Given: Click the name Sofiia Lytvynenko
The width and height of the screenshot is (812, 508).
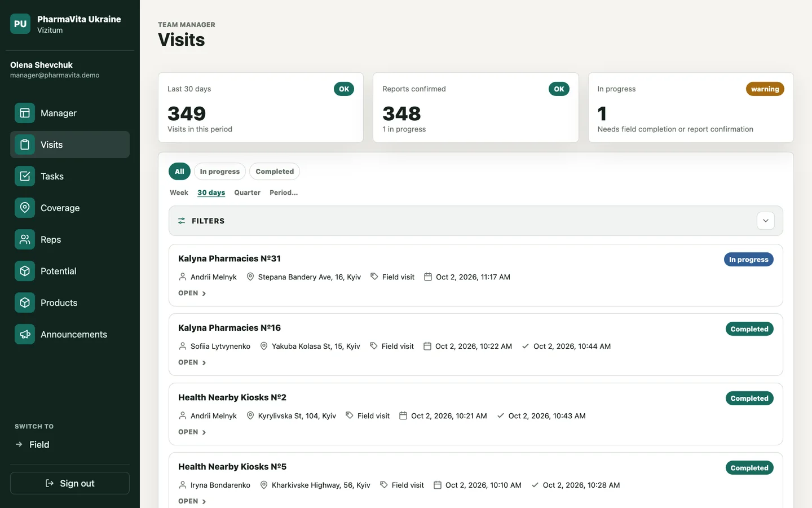Looking at the screenshot, I should coord(220,346).
